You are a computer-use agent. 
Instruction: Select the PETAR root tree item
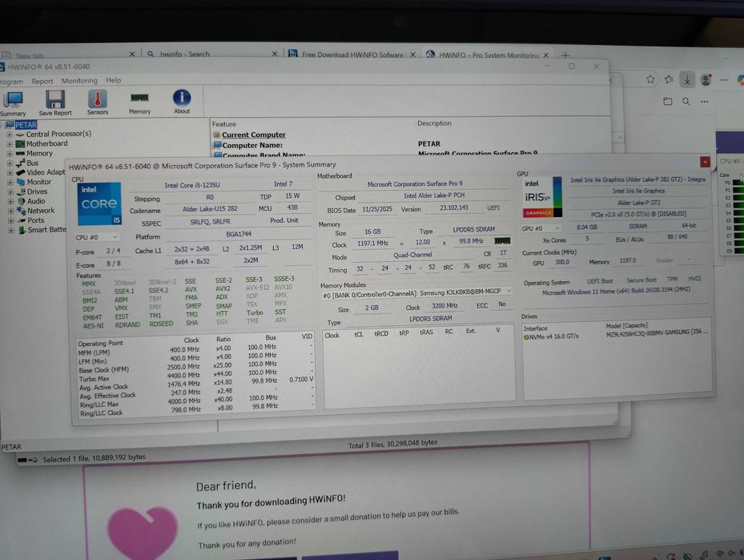click(26, 125)
